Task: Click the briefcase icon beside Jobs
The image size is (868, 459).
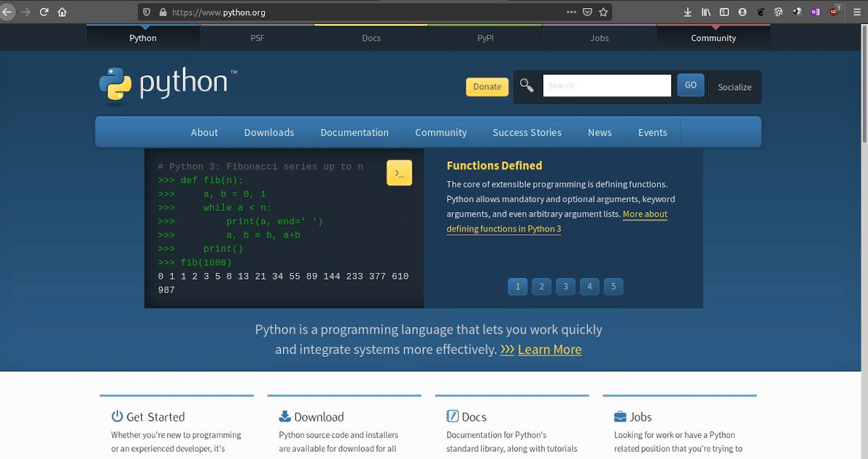Action: 621,416
